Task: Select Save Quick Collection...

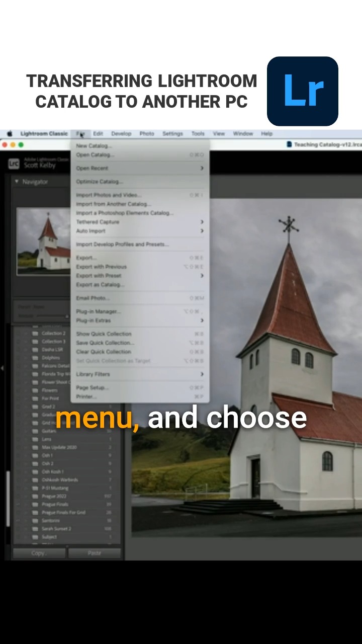Action: pyautogui.click(x=140, y=343)
